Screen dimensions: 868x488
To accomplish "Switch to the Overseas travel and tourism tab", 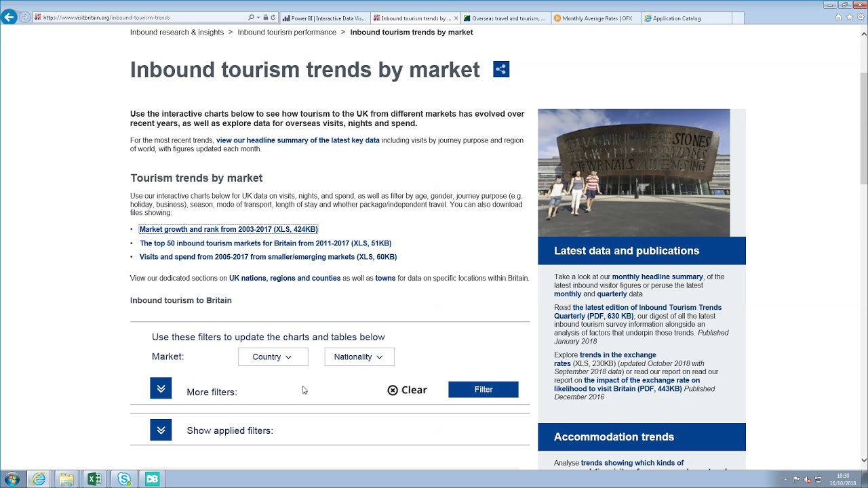I will point(505,18).
